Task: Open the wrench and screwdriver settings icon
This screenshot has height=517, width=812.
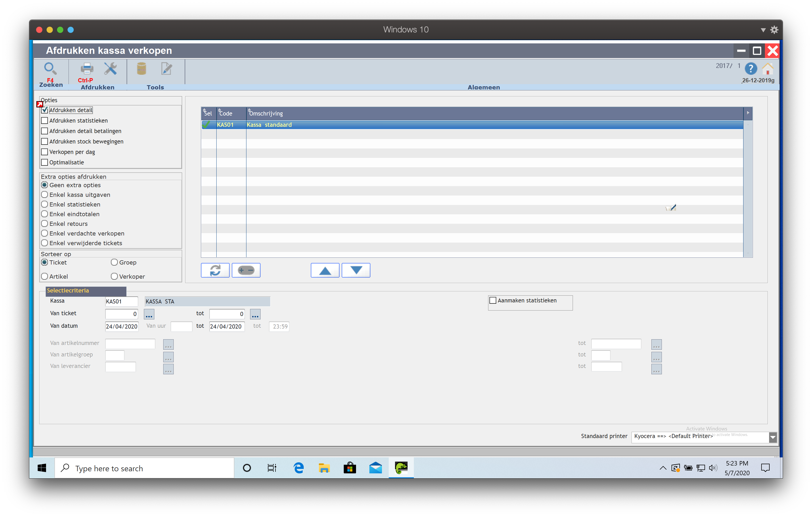Action: [x=110, y=69]
